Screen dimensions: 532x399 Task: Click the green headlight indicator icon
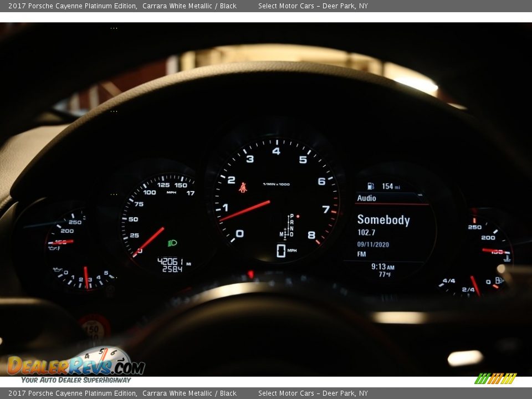click(x=172, y=243)
